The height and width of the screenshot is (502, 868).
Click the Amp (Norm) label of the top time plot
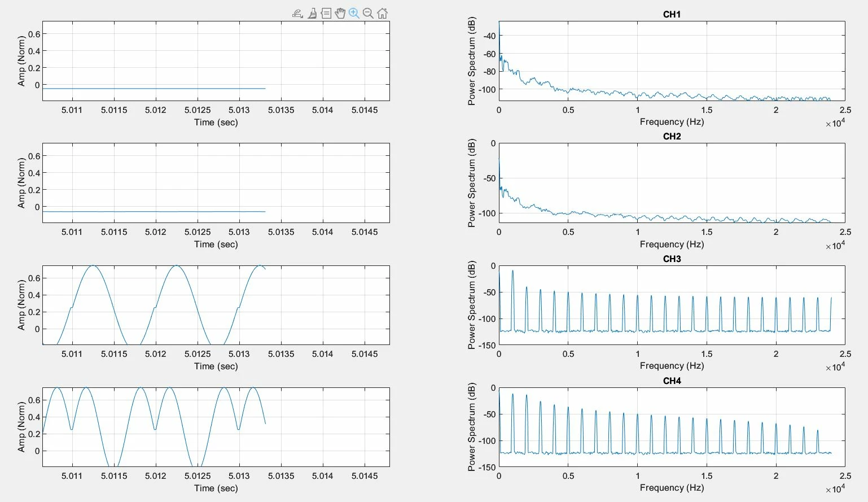click(x=21, y=61)
